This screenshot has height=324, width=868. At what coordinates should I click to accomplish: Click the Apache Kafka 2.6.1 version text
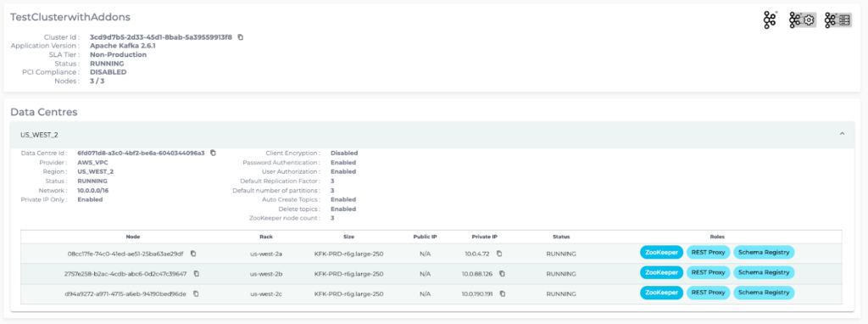pos(122,46)
